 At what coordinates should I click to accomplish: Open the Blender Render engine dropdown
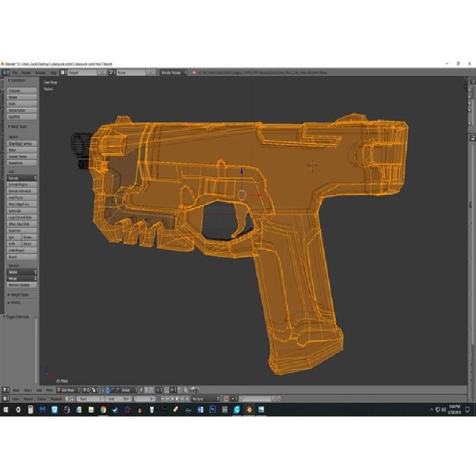tap(174, 73)
